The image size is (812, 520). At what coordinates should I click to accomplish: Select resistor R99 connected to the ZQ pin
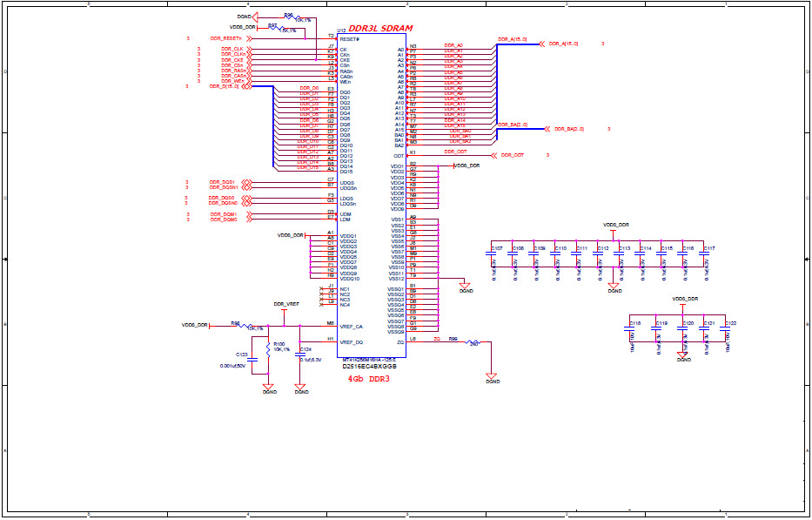[472, 341]
